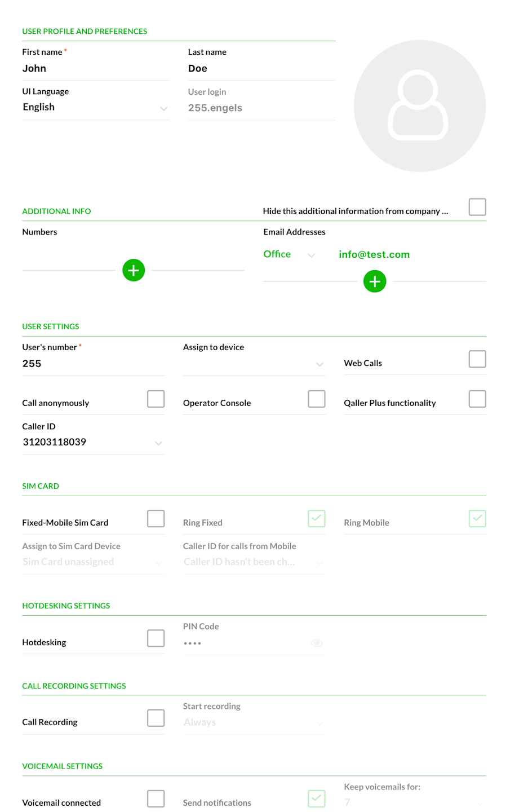Enable the Call Recording checkbox
Viewport: 506px width, 812px height.
[156, 718]
